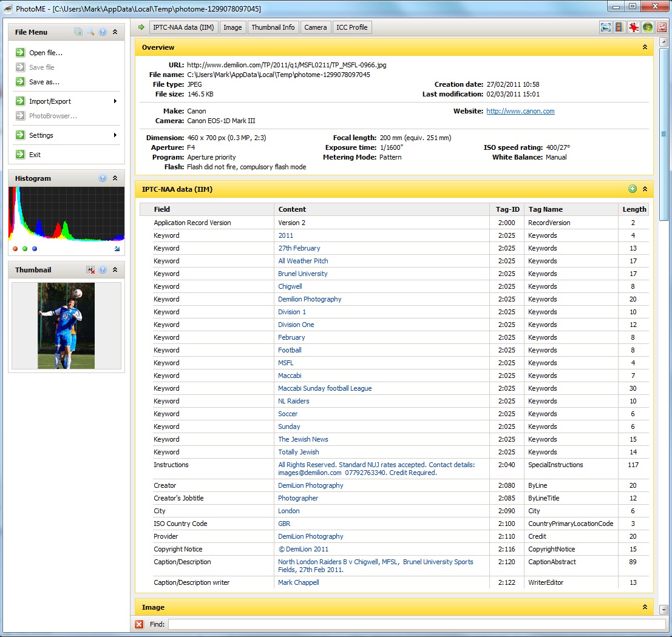Image resolution: width=672 pixels, height=637 pixels.
Task: Toggle the green channel dot in histogram
Action: [x=25, y=249]
